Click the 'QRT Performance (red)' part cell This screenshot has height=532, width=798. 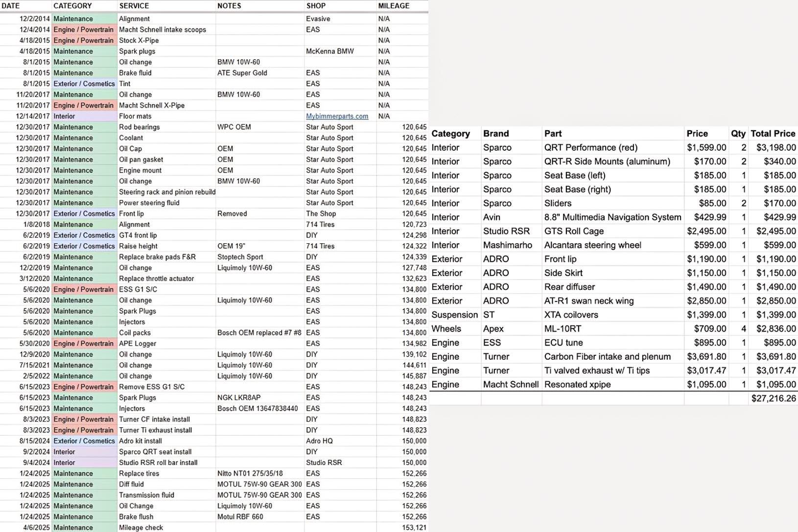coord(613,147)
